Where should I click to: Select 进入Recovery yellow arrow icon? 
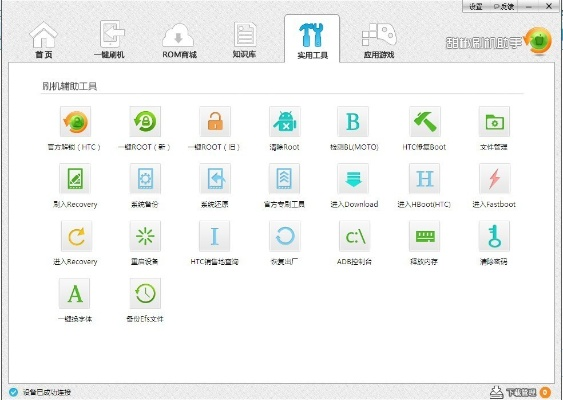pyautogui.click(x=76, y=236)
